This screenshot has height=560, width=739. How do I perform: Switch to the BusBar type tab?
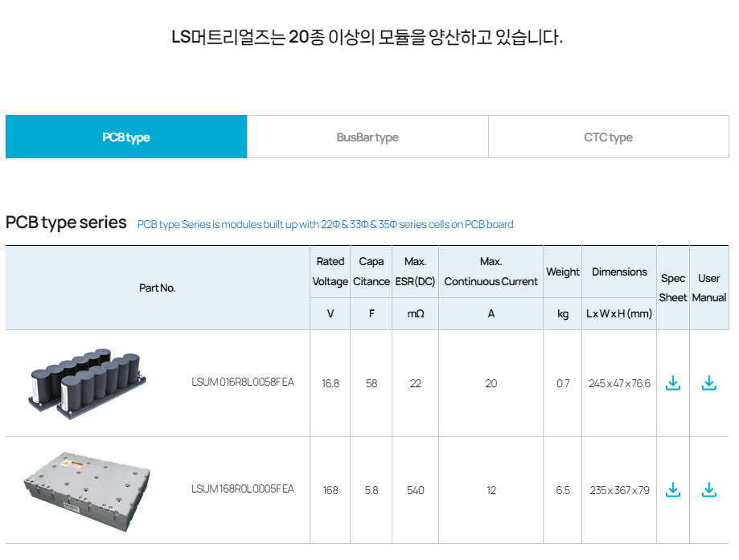pos(367,137)
